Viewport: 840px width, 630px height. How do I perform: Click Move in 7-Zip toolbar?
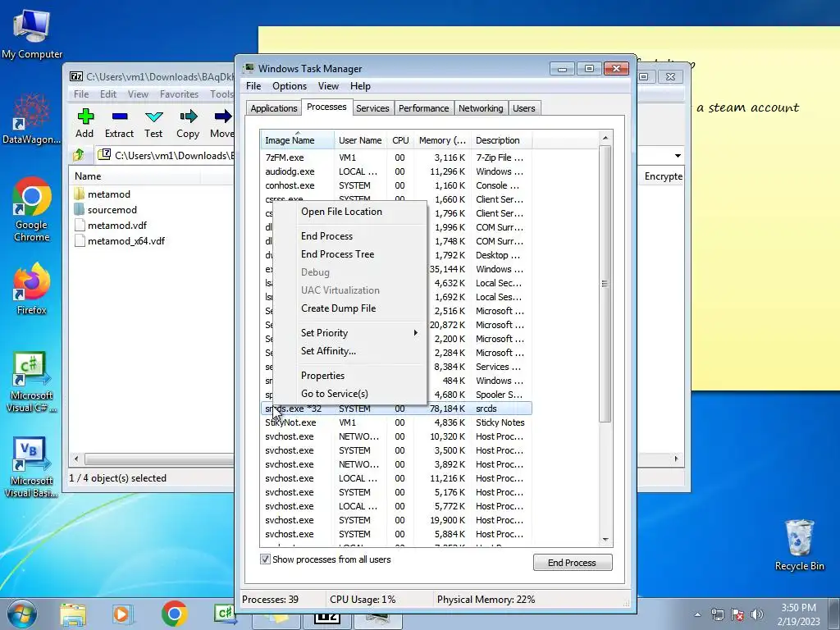pos(221,124)
